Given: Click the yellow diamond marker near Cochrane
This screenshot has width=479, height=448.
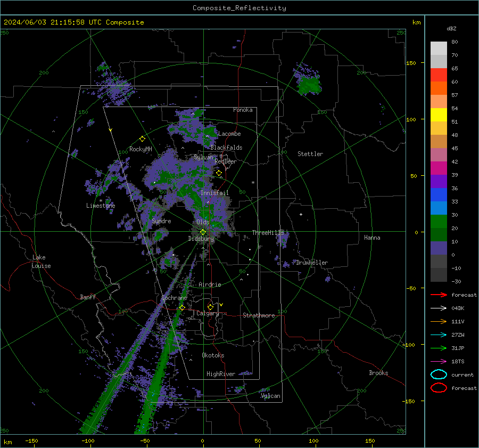Looking at the screenshot, I should point(183,307).
